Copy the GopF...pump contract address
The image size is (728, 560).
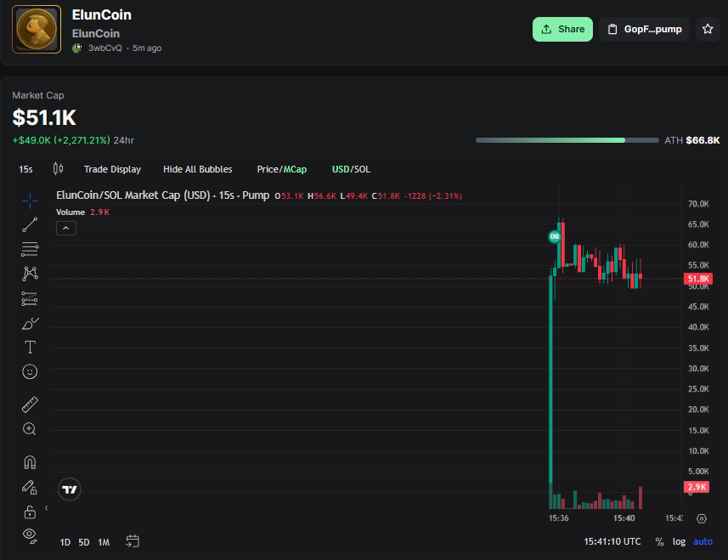point(645,29)
